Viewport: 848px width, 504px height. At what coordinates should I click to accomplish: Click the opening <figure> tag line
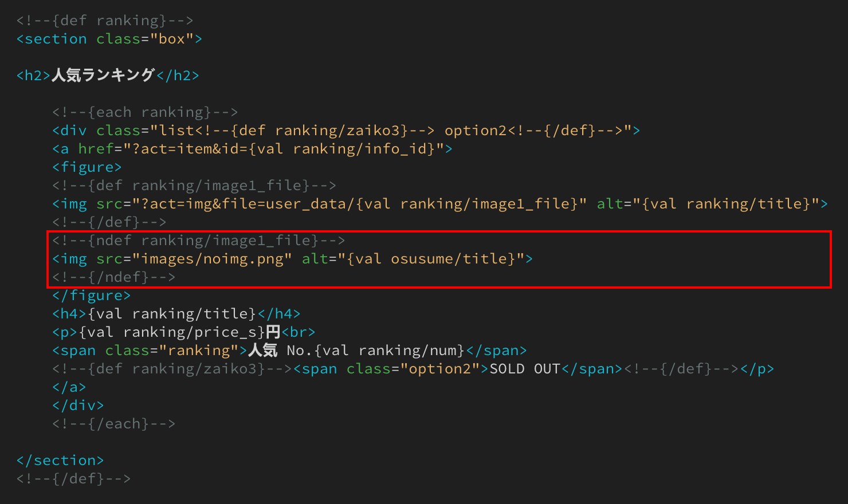tap(87, 167)
